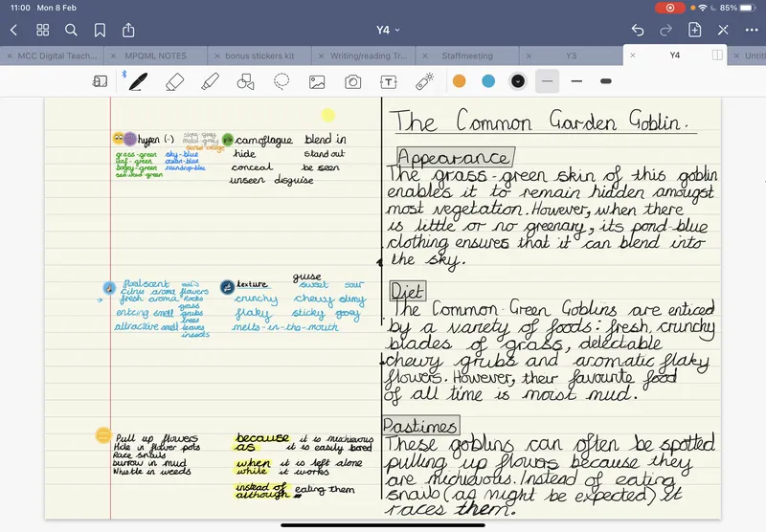
Task: Select the Eraser tool
Action: tap(174, 81)
